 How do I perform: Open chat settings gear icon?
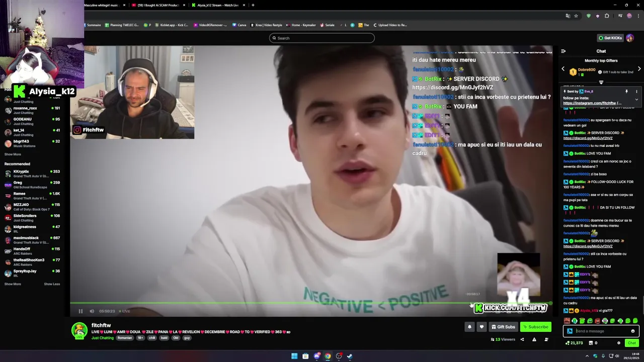[x=619, y=343]
